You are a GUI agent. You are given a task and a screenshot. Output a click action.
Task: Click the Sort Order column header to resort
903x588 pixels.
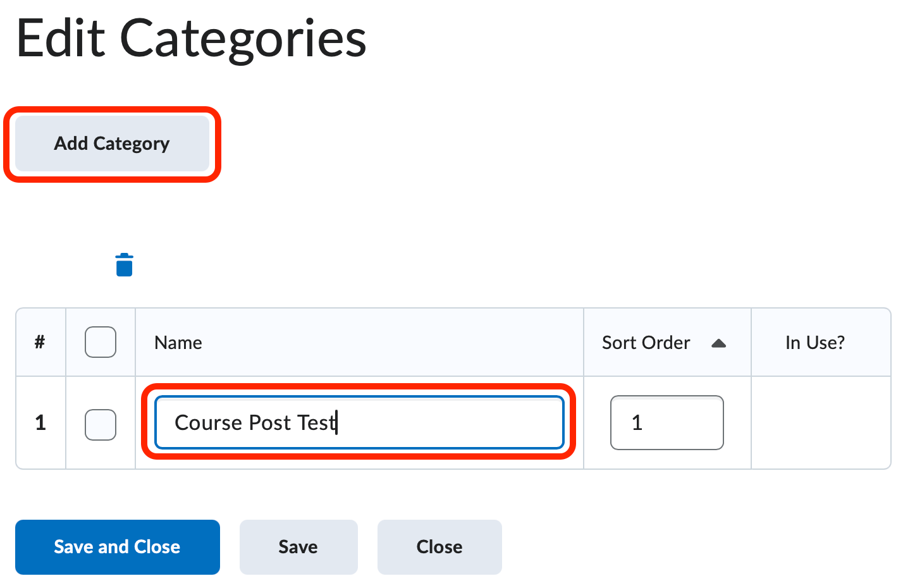pyautogui.click(x=645, y=342)
